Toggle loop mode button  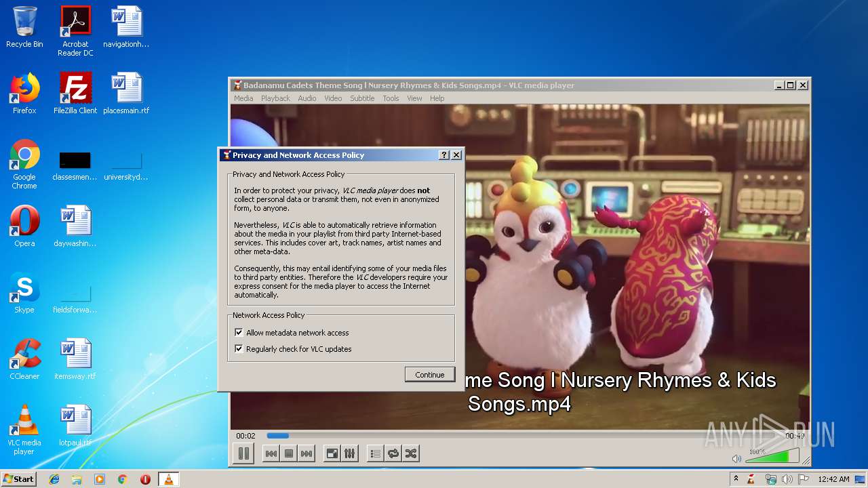[393, 453]
